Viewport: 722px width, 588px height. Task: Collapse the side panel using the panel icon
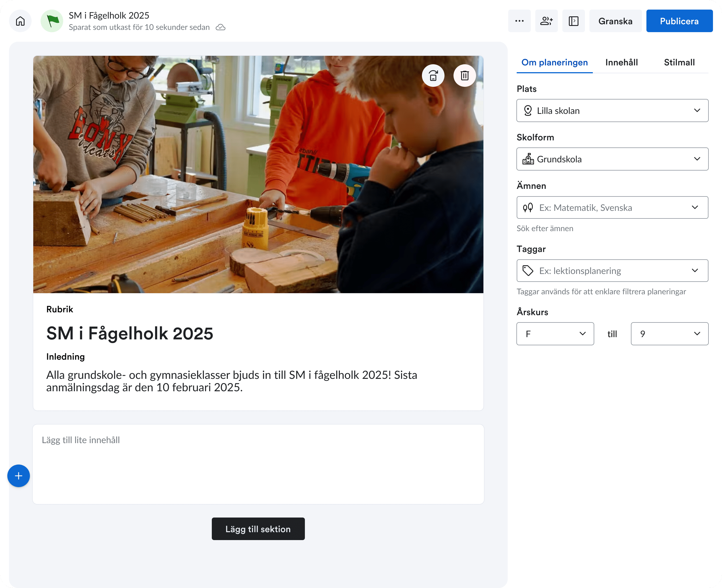(573, 21)
